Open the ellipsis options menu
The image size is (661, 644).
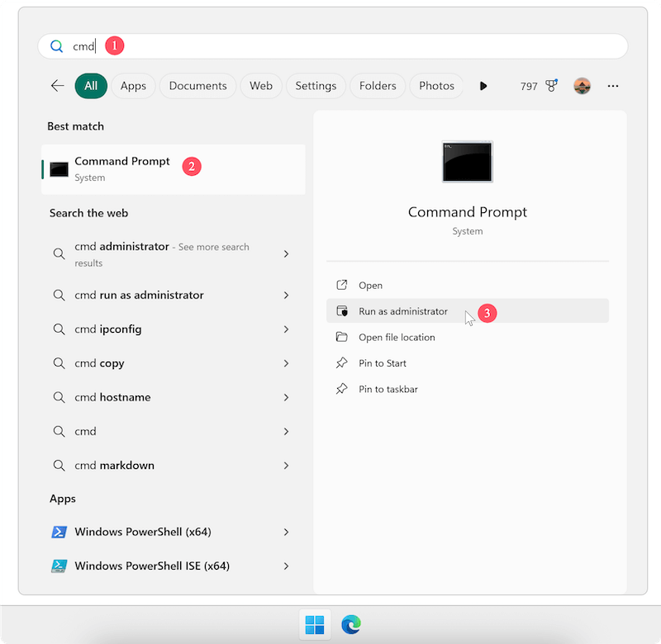point(612,85)
